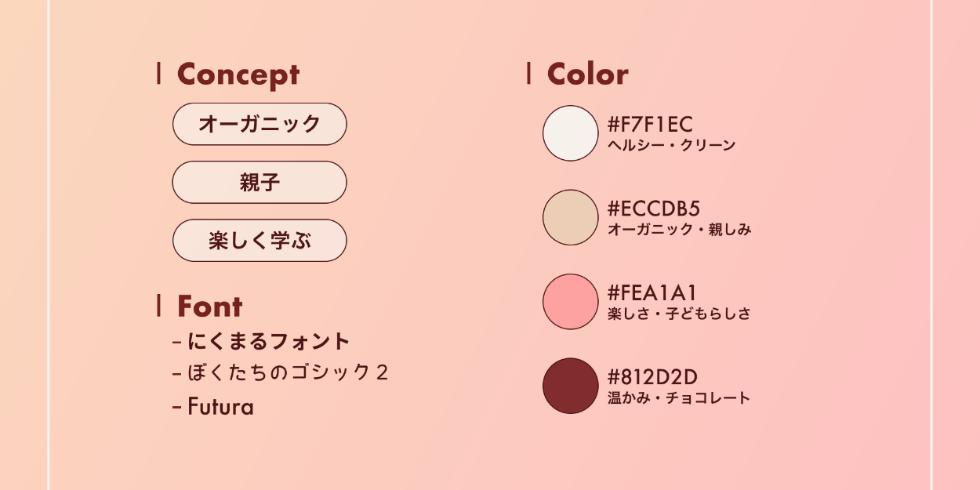Click the Concept heading
Image resolution: width=980 pixels, height=490 pixels.
click(x=238, y=74)
